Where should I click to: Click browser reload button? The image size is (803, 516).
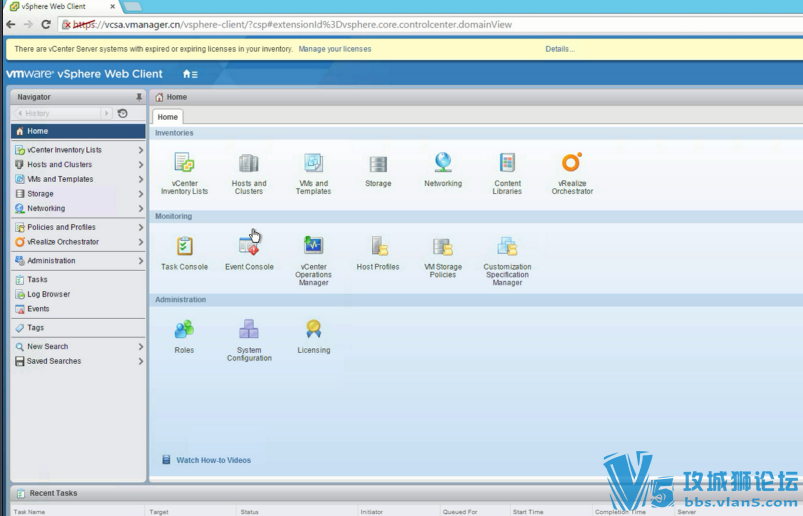click(x=46, y=24)
